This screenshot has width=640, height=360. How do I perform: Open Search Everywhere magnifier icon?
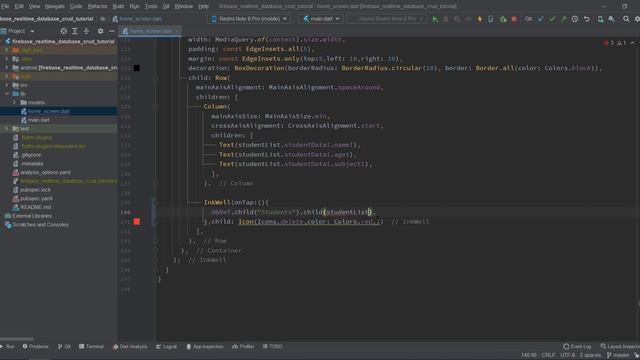click(x=626, y=19)
